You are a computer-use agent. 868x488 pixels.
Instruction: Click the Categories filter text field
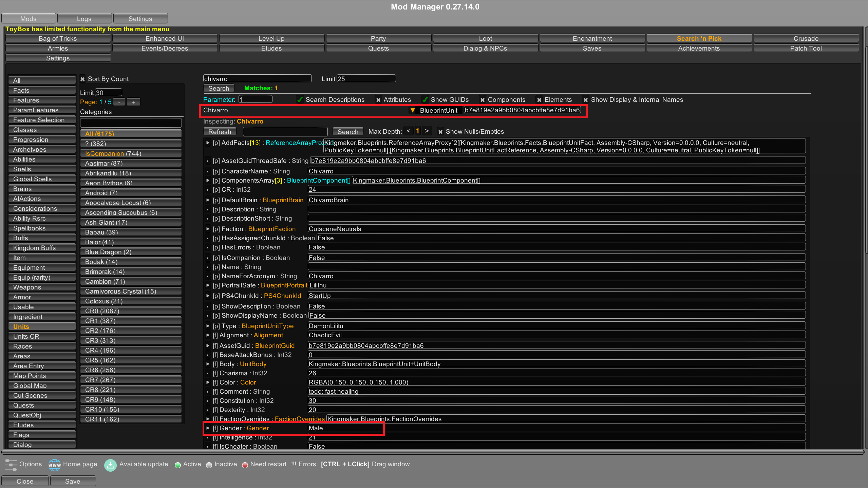point(131,123)
